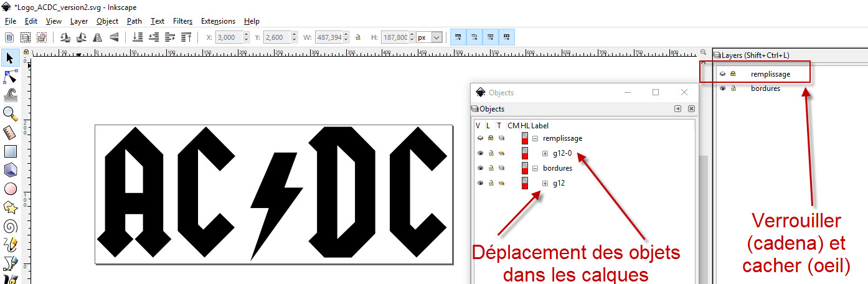Increase X position with stepper arrow
The image size is (868, 284).
(x=247, y=35)
